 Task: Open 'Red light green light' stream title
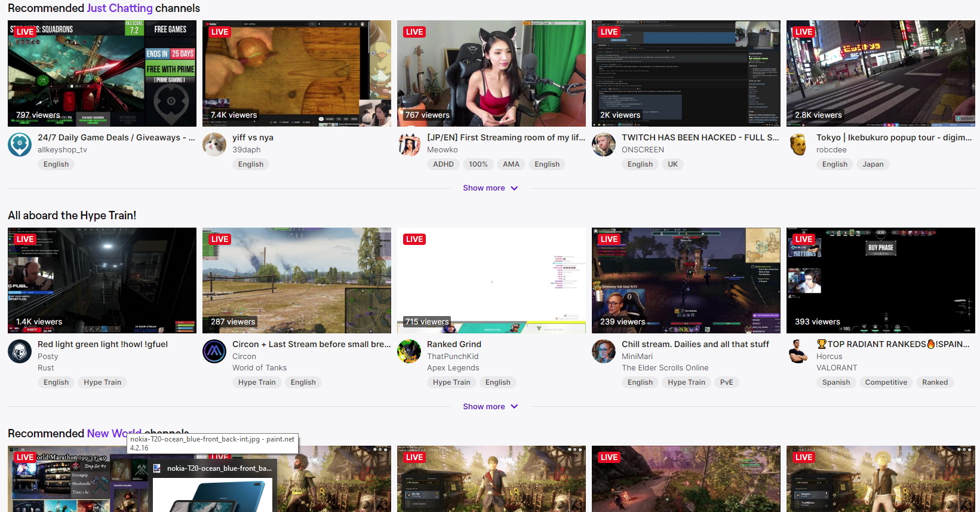[x=103, y=344]
